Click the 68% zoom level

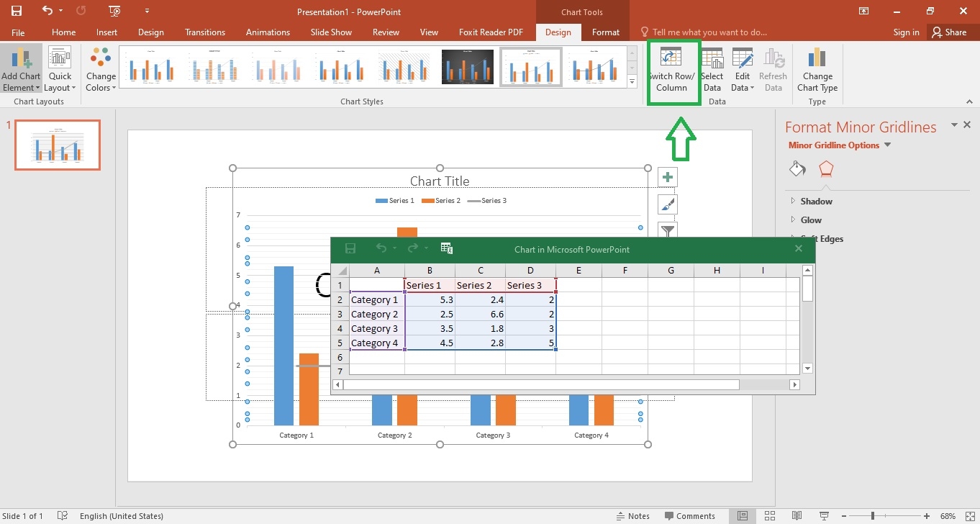(x=948, y=516)
